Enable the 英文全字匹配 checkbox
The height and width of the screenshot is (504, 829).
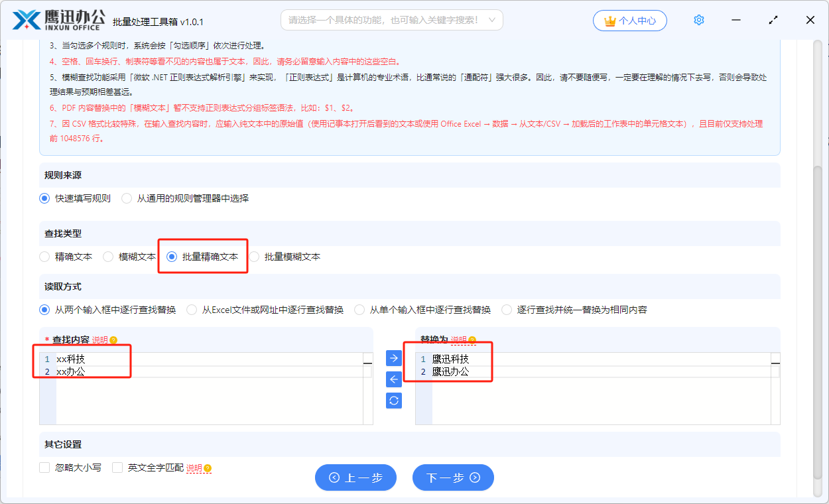click(117, 467)
